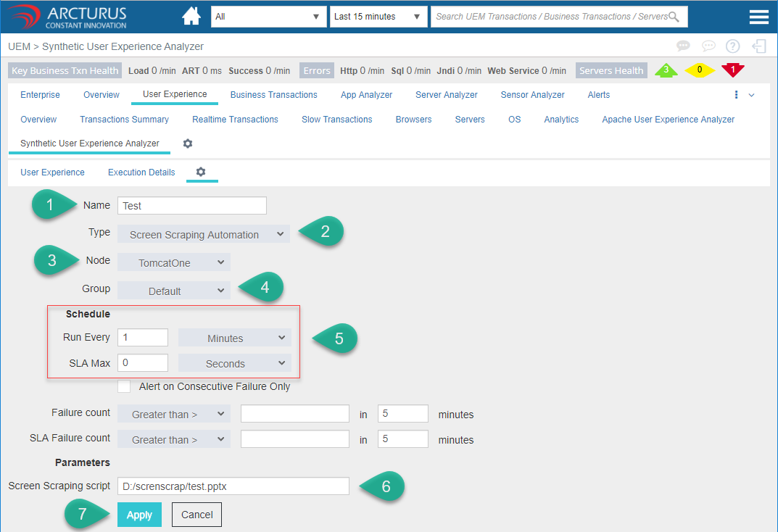This screenshot has height=532, width=778.
Task: Click the Screen Scraping script input field
Action: click(233, 486)
